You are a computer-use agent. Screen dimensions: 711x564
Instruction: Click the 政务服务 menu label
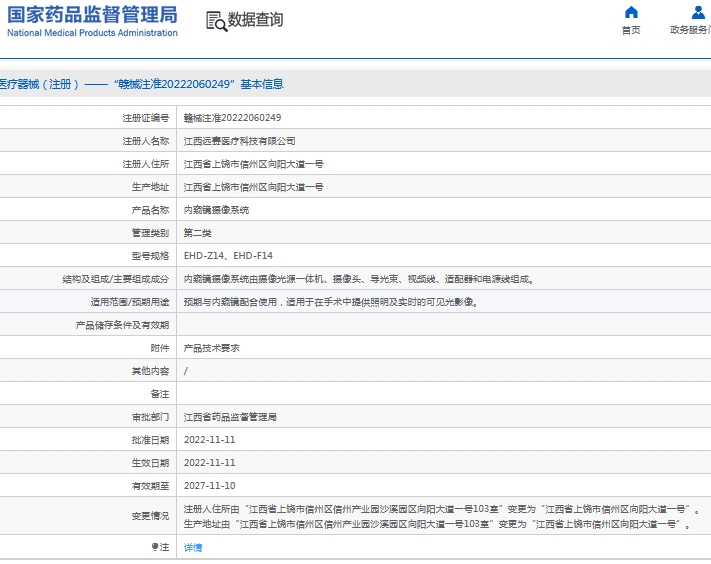pyautogui.click(x=690, y=30)
